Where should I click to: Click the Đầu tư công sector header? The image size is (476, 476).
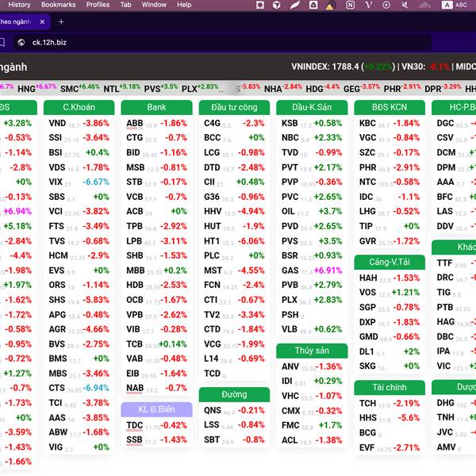[234, 107]
